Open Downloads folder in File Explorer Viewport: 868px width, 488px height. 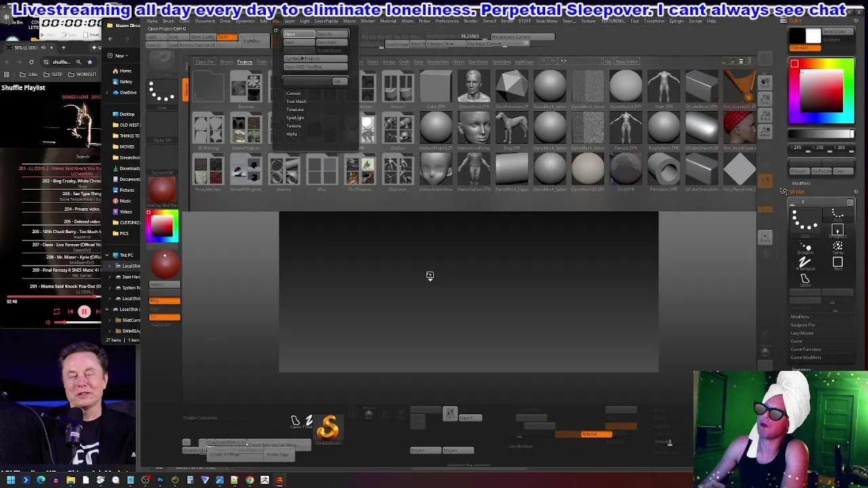(x=126, y=168)
